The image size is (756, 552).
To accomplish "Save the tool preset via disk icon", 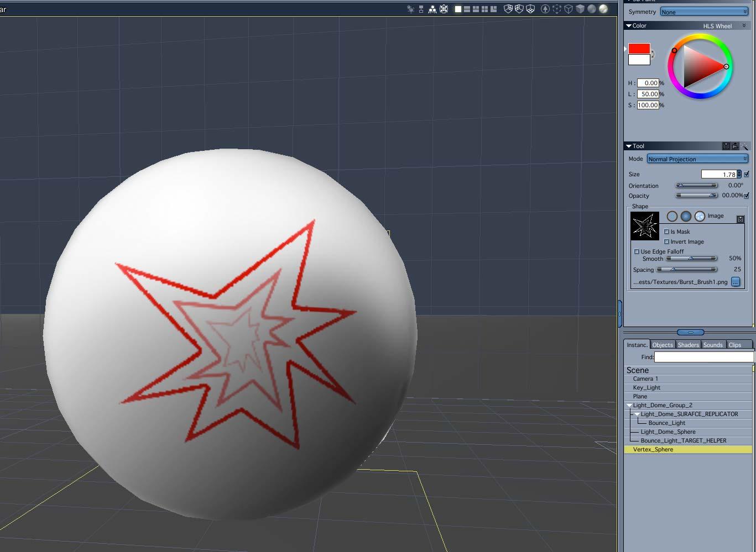I will 726,146.
